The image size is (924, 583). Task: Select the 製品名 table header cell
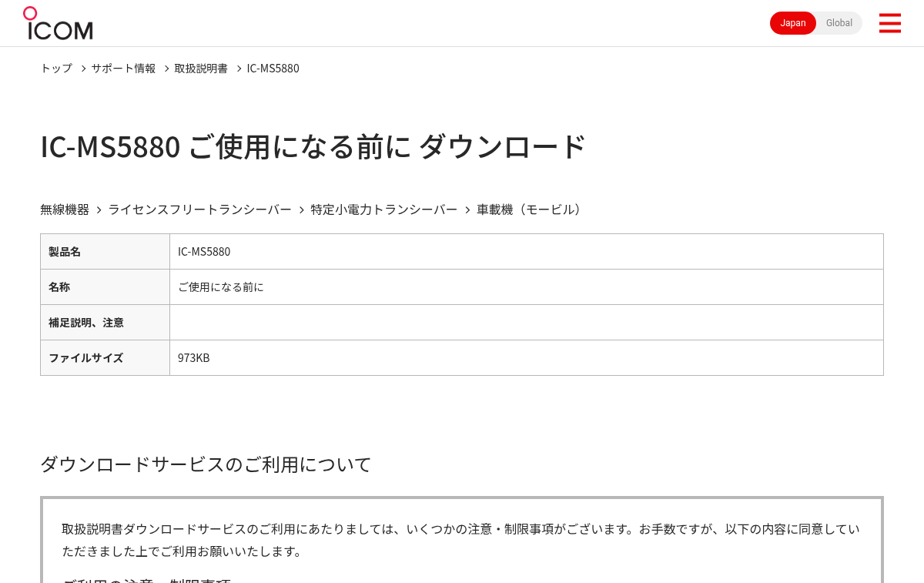pos(105,252)
